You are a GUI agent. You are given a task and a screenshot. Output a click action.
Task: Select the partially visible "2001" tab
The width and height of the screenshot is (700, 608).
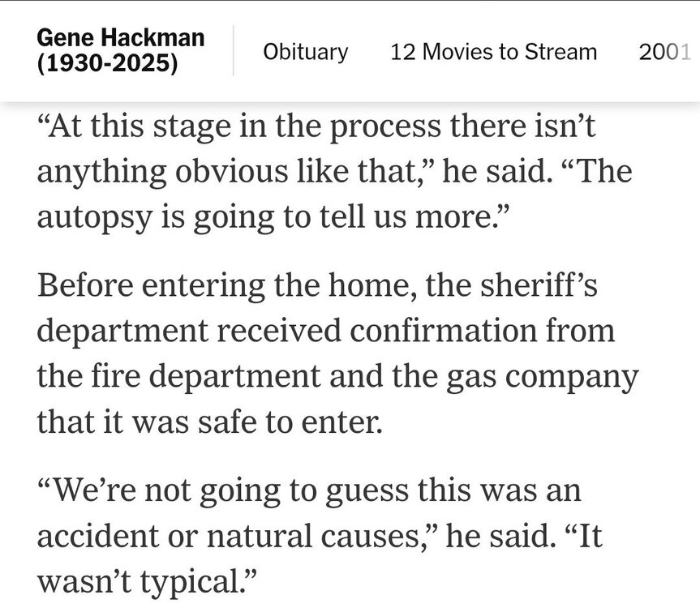(665, 52)
